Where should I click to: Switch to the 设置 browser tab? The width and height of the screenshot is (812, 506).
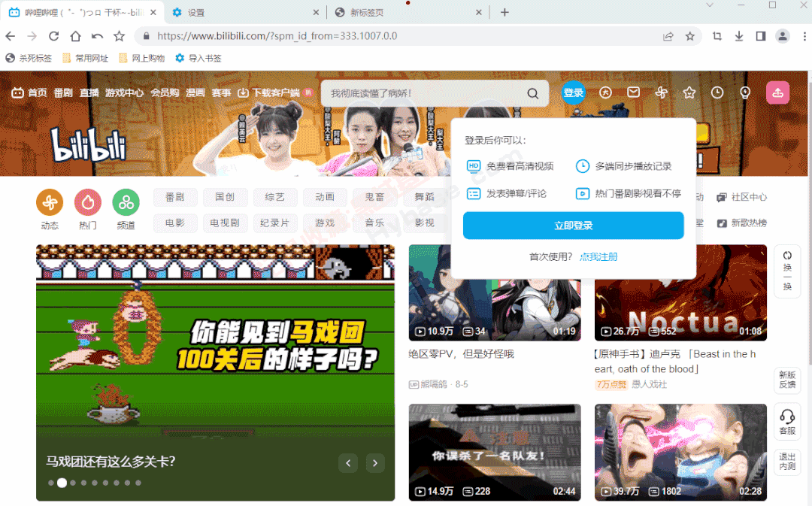pos(244,13)
